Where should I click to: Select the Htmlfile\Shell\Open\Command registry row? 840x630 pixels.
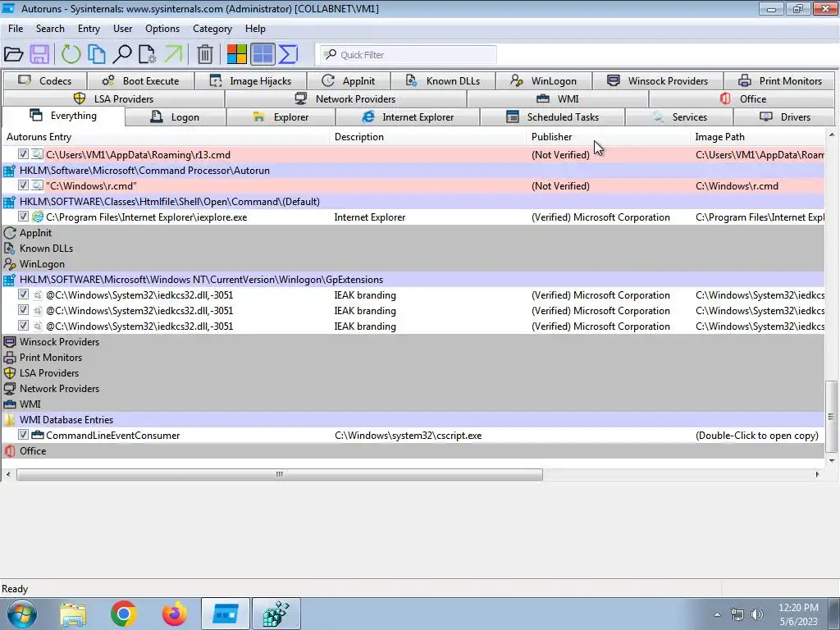point(413,202)
